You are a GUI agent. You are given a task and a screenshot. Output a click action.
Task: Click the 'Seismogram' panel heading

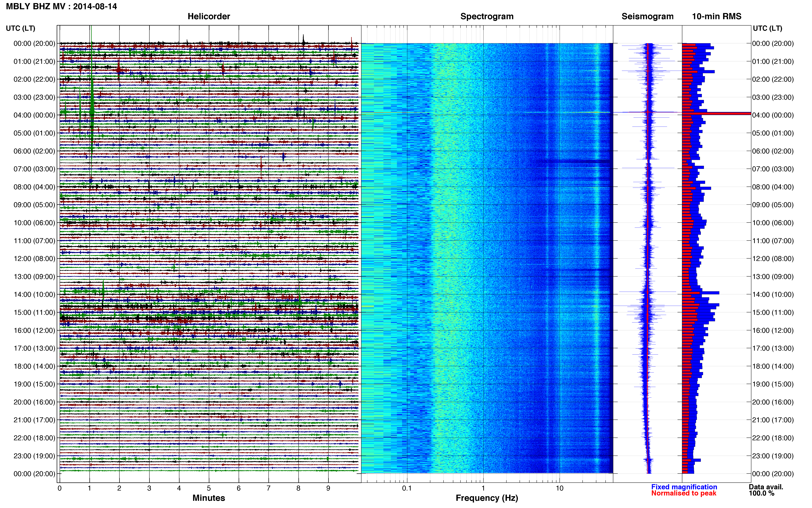648,16
